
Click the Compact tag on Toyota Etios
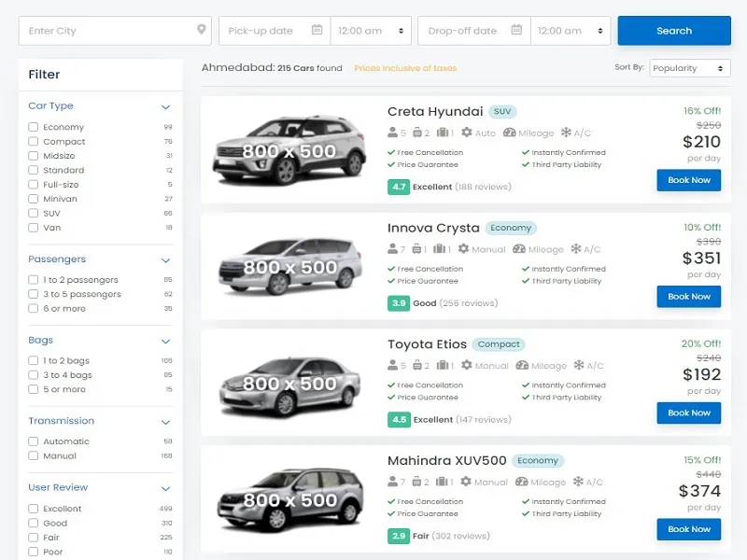point(499,344)
